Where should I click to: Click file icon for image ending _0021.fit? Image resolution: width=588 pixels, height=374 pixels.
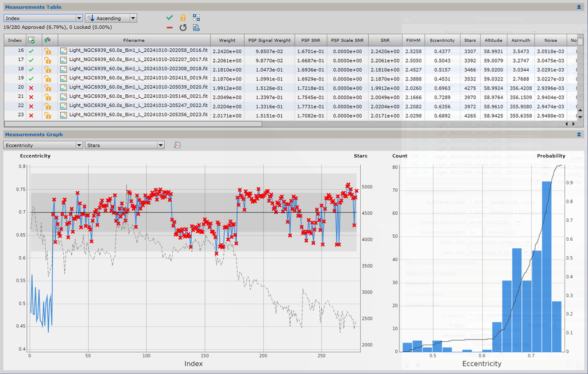[64, 97]
